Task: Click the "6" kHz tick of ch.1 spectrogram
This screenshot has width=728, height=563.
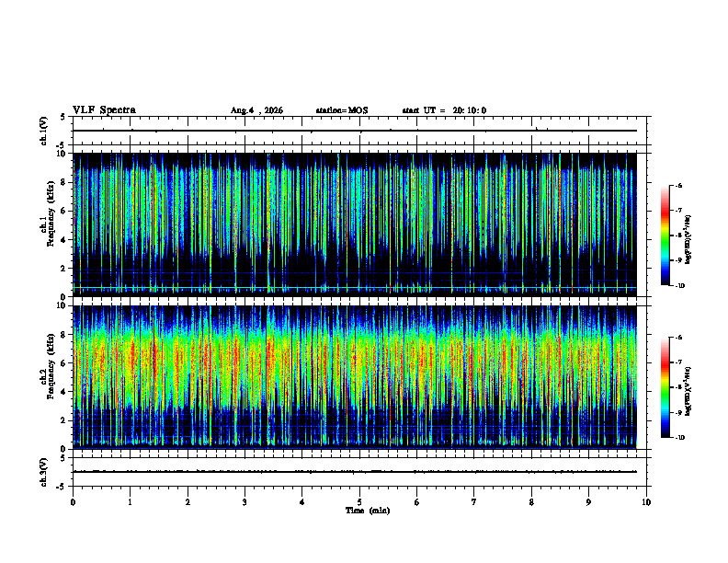Action: coord(63,211)
